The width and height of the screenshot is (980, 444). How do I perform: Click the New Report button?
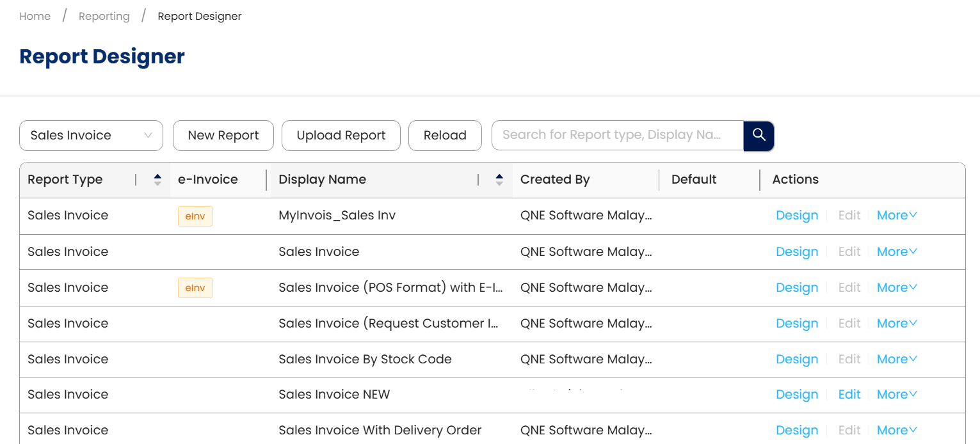[x=223, y=136]
